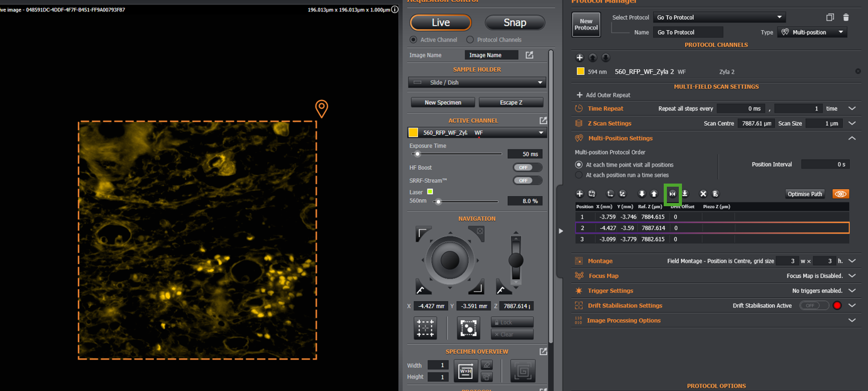
Task: Delete the selected position with X icon
Action: pos(703,194)
